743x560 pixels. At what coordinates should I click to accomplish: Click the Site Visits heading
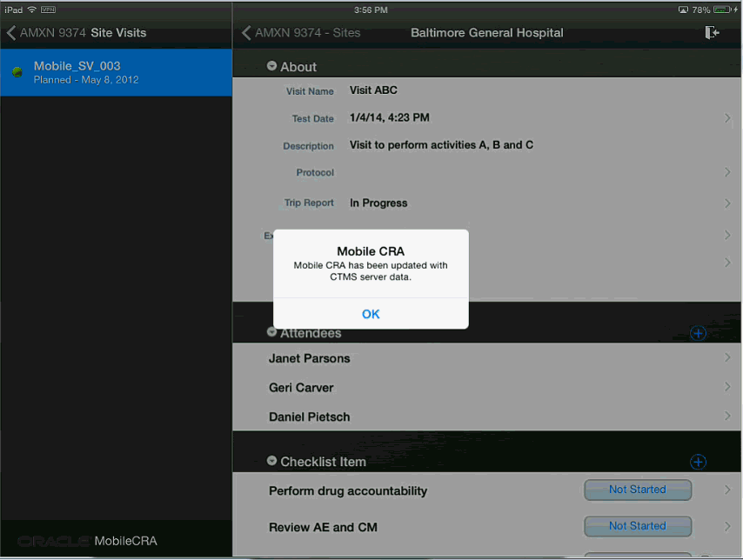[x=118, y=33]
